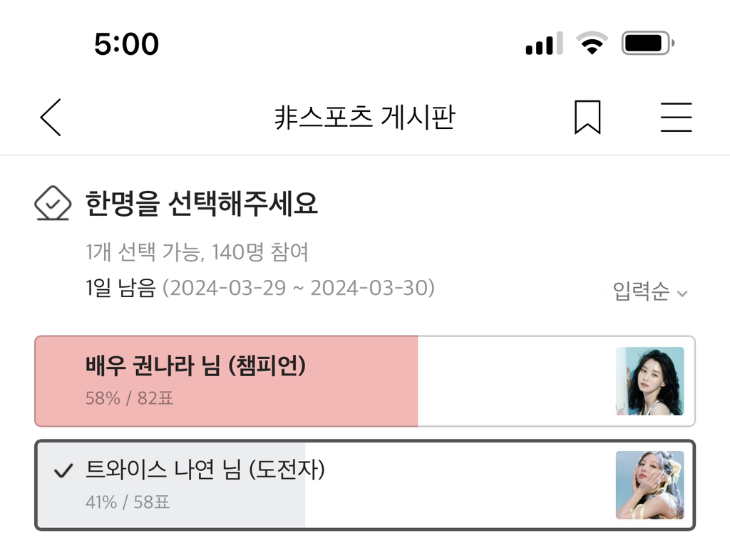This screenshot has height=560, width=730.
Task: Tap the 5:00 clock in status bar
Action: [x=126, y=44]
